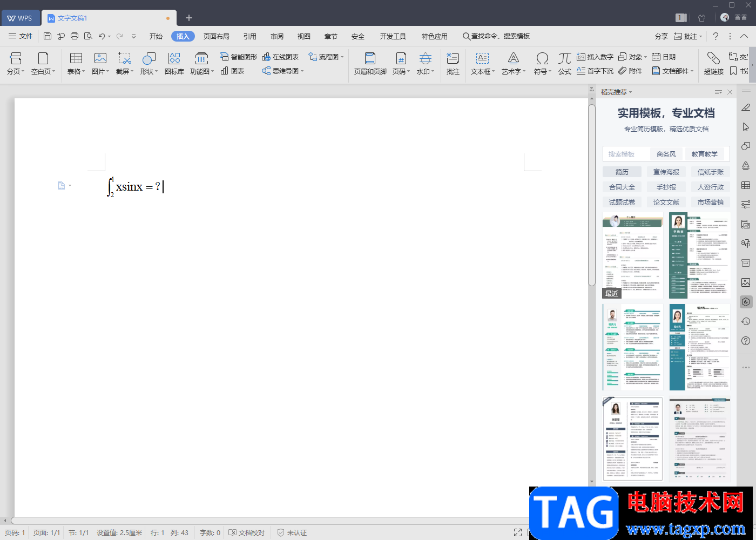
Task: Open the 图标库 icon library
Action: [174, 63]
